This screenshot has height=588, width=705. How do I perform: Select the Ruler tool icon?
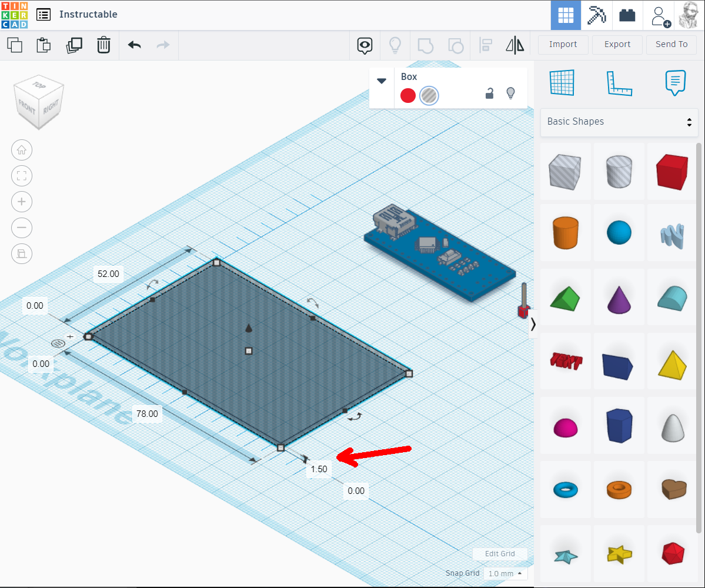[619, 83]
